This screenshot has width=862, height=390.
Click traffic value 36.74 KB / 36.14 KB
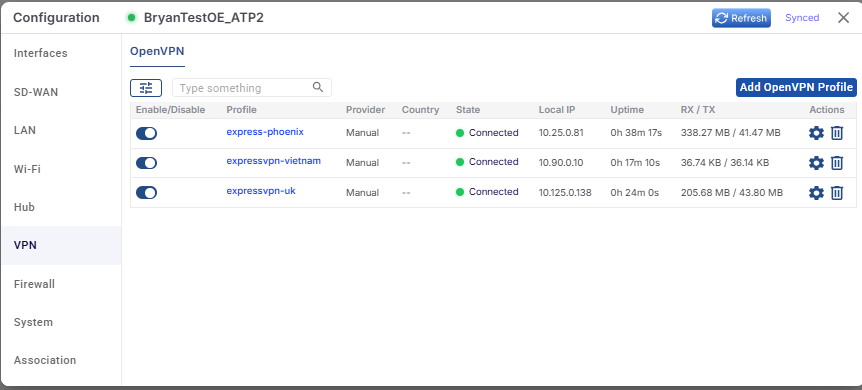pyautogui.click(x=725, y=162)
